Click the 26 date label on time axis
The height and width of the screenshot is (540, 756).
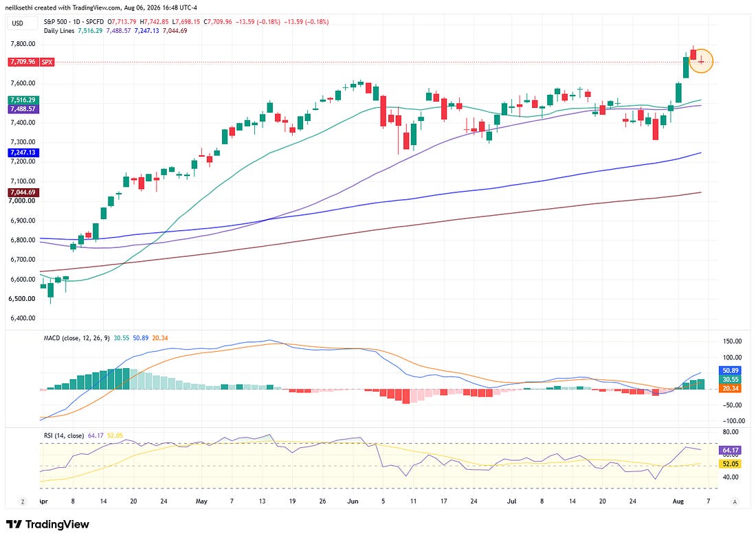(322, 502)
